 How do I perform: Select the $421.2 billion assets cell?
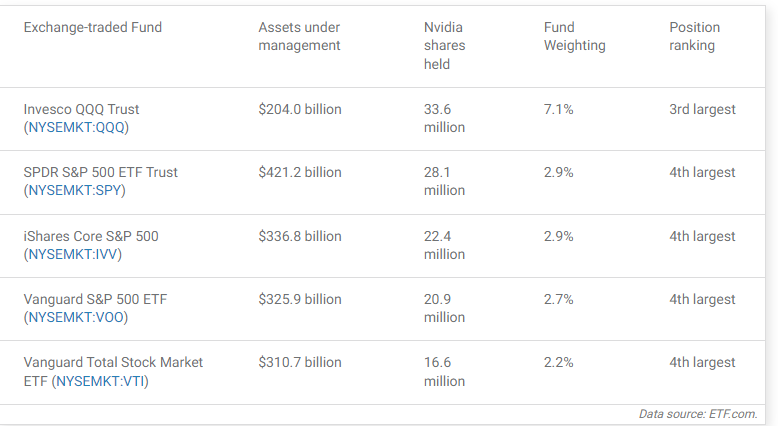click(299, 172)
